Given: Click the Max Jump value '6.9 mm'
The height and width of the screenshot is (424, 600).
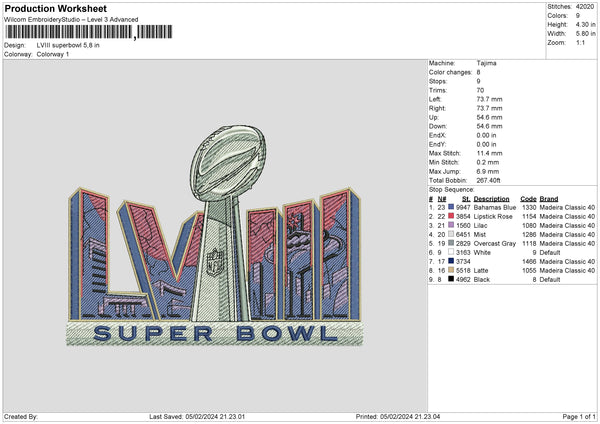Looking at the screenshot, I should pos(488,171).
